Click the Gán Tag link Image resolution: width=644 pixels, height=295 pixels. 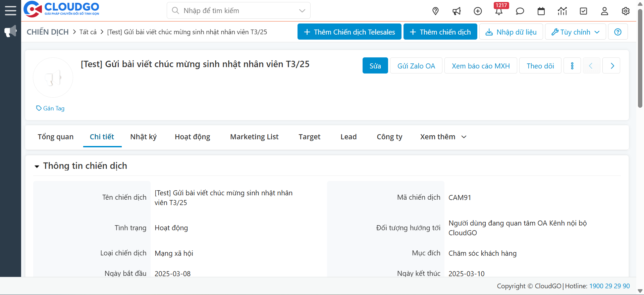(x=50, y=108)
